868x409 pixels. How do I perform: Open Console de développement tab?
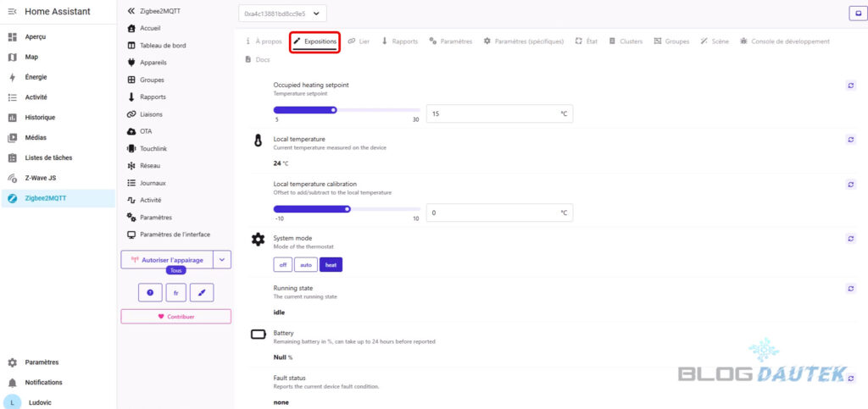[x=785, y=41]
